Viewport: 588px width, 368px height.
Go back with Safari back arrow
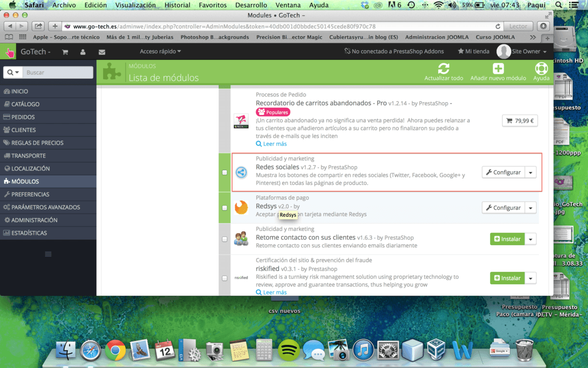10,26
